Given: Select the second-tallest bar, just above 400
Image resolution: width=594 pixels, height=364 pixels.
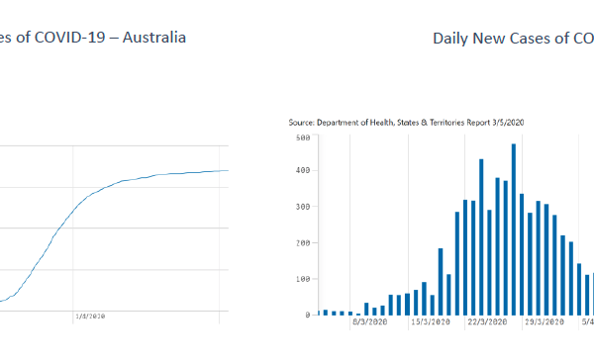Looking at the screenshot, I should [481, 237].
